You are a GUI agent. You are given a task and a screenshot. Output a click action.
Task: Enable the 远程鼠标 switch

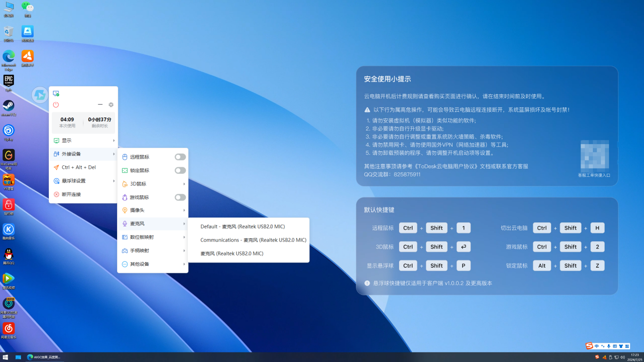pos(180,157)
